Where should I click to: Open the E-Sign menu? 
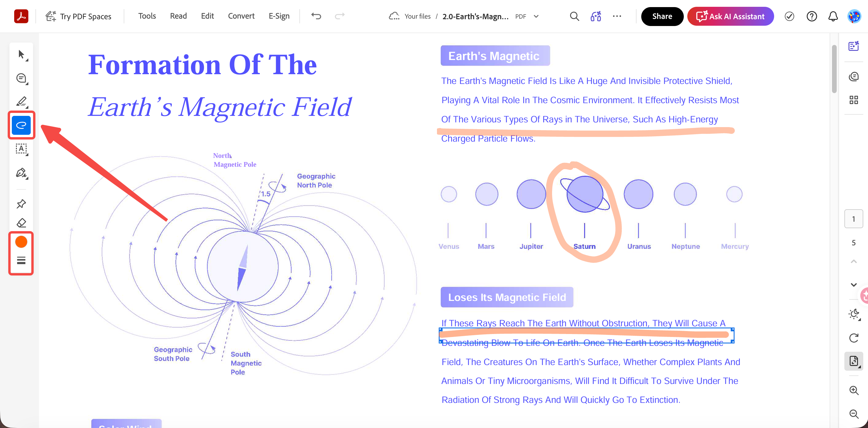point(279,16)
